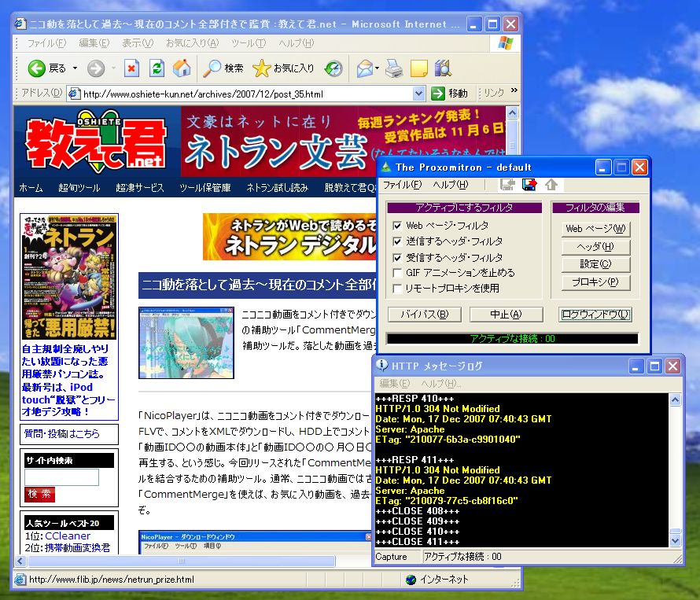Click the ヘッダ(H) filter edit button

point(595,246)
